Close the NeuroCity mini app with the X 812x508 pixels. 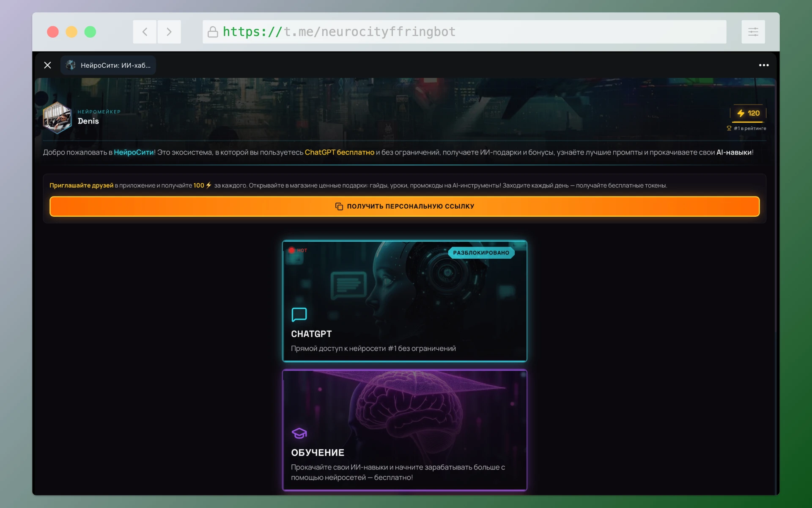47,65
